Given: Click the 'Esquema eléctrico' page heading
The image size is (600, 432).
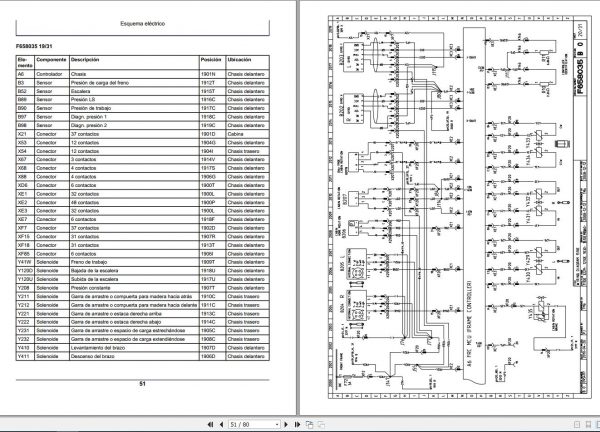Looking at the screenshot, I should point(143,24).
